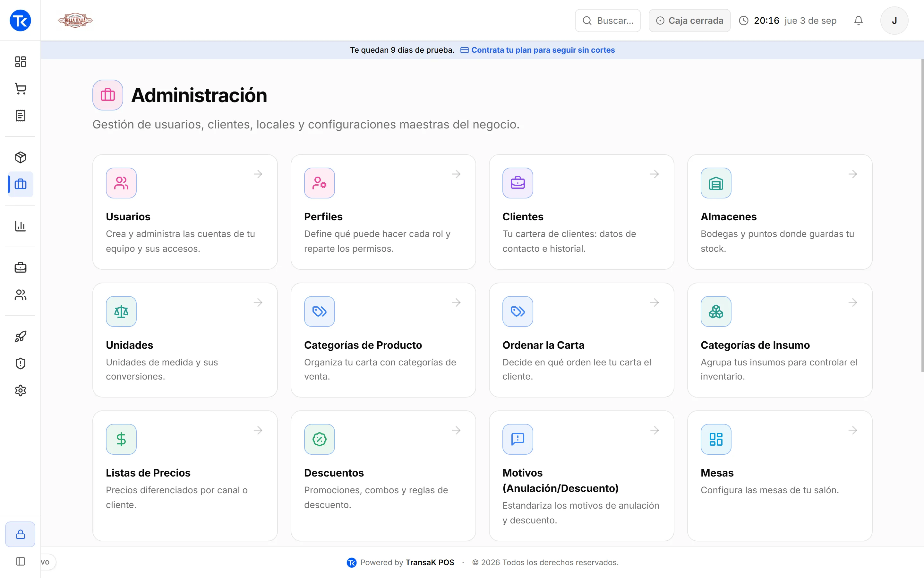Image resolution: width=924 pixels, height=578 pixels.
Task: Open the briefcase sidebar icon
Action: point(20,267)
